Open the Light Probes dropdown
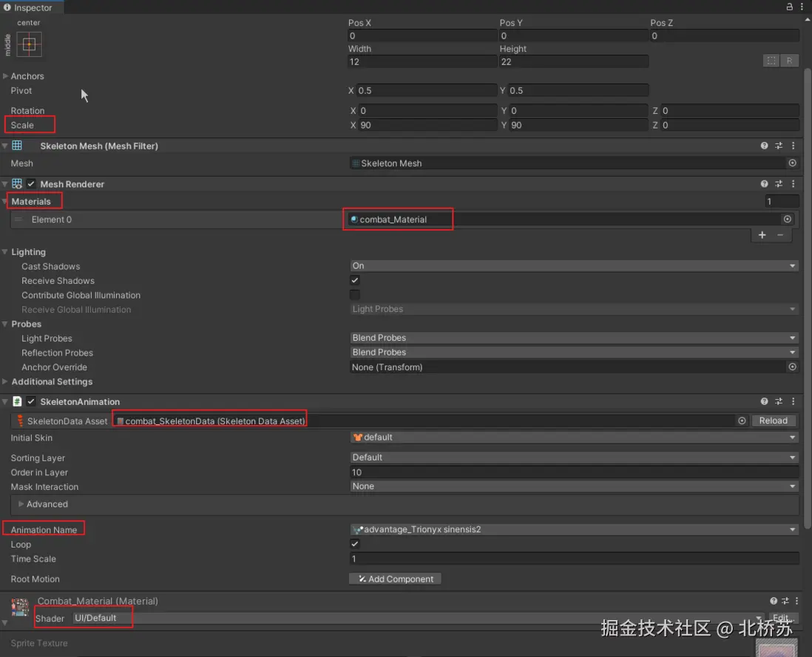Viewport: 812px width, 657px height. pos(574,338)
